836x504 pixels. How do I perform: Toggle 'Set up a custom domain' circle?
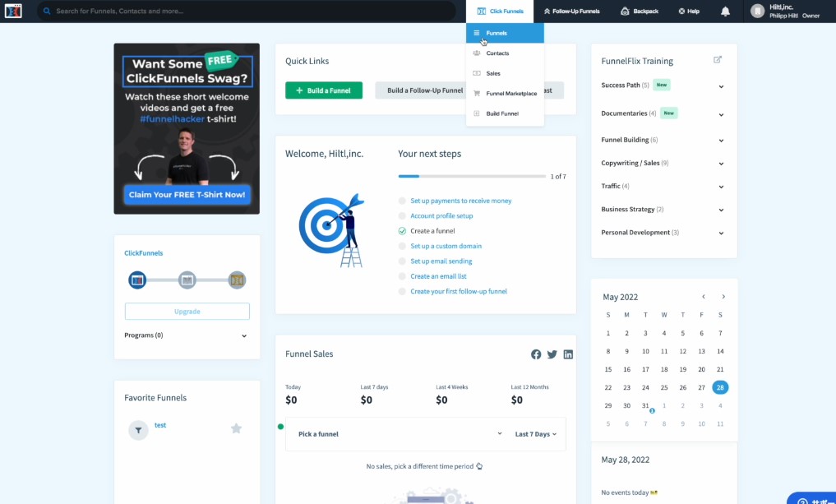point(402,247)
